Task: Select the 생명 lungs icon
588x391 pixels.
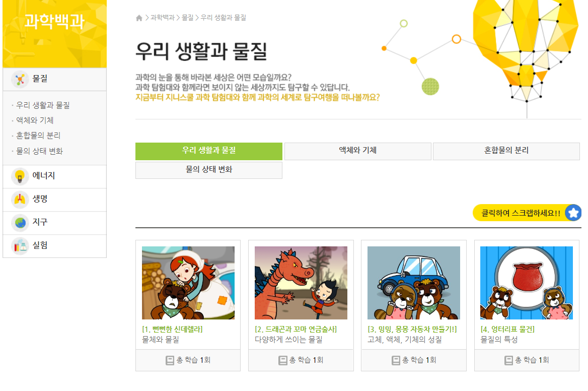Action: coord(20,200)
